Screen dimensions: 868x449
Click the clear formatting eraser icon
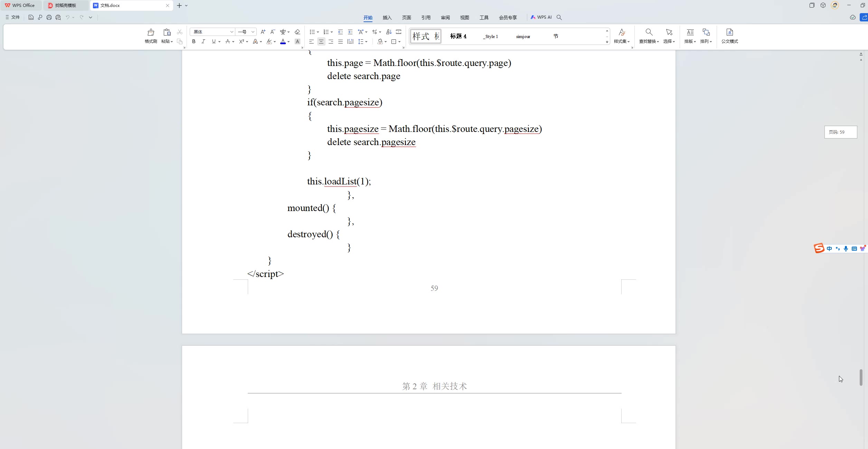(297, 32)
